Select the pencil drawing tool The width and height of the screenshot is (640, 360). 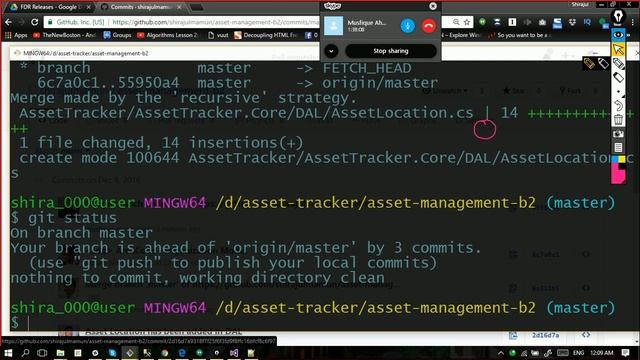[x=618, y=64]
